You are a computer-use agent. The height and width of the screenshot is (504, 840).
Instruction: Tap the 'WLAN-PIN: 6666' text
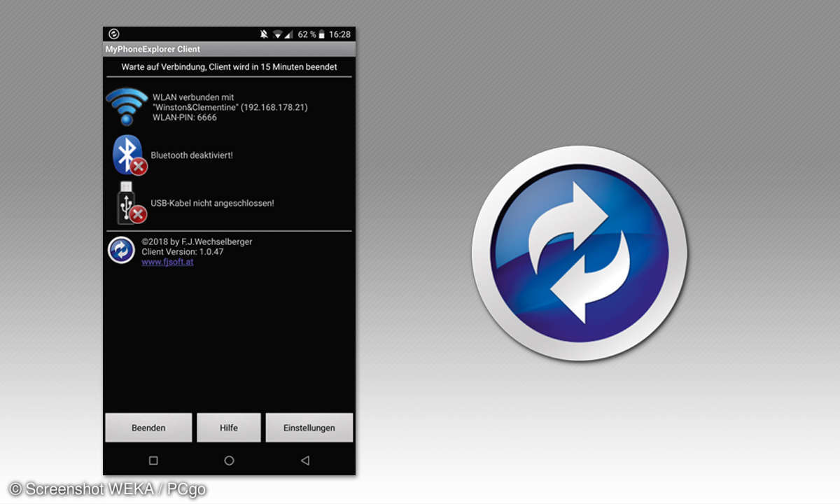coord(185,118)
